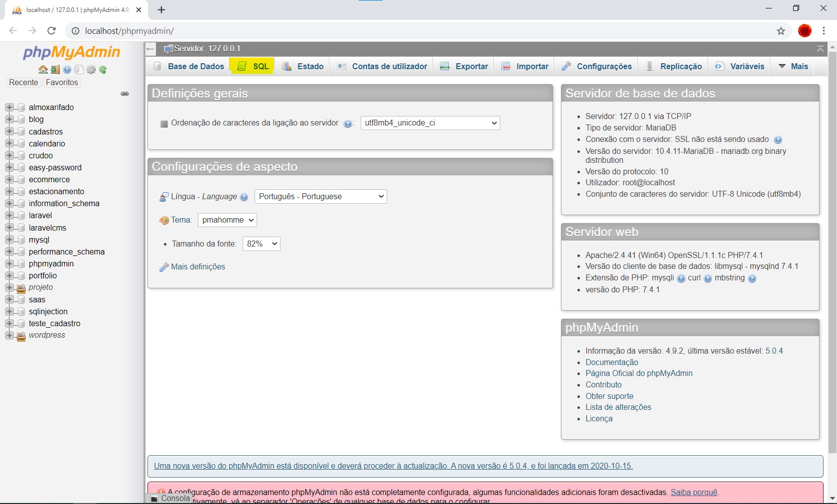Open the Português - Portuguese language dropdown
The height and width of the screenshot is (504, 837).
pyautogui.click(x=321, y=197)
